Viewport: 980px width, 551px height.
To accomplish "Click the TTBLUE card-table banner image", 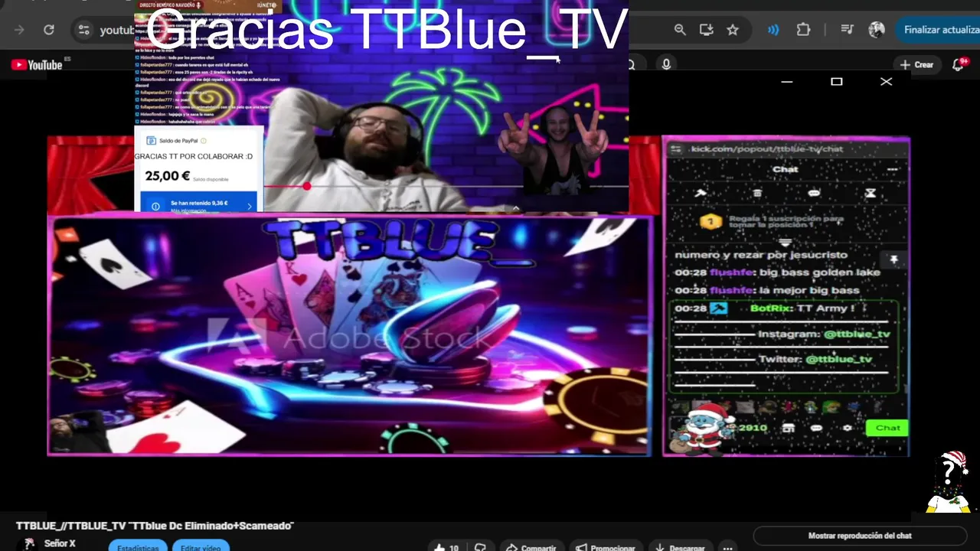I will point(349,335).
